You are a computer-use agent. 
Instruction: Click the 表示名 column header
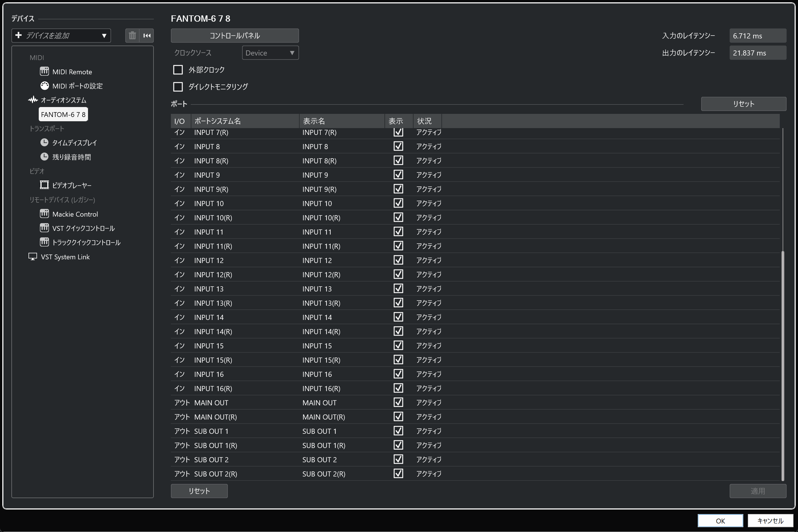coord(342,121)
